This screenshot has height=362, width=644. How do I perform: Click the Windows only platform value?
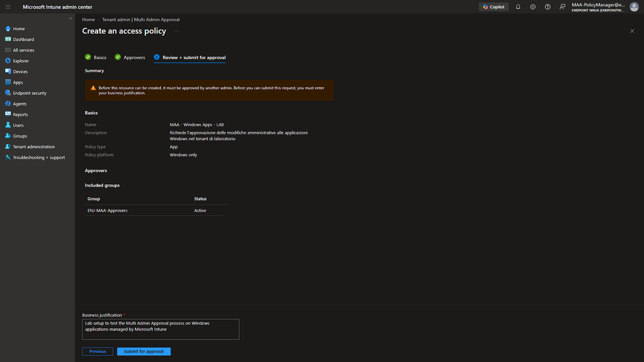183,155
